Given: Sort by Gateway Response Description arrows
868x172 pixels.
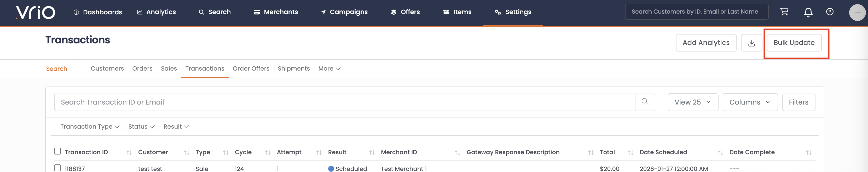Looking at the screenshot, I should (591, 153).
